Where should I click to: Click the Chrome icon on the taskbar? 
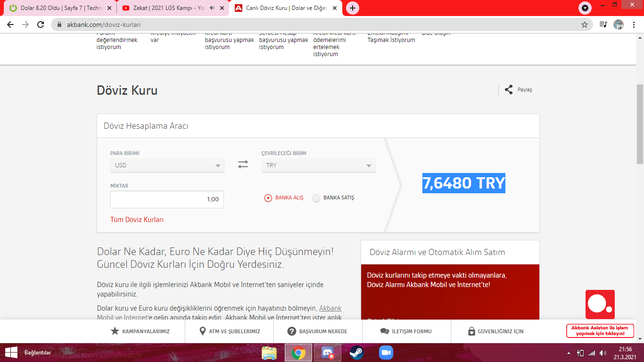tap(298, 353)
